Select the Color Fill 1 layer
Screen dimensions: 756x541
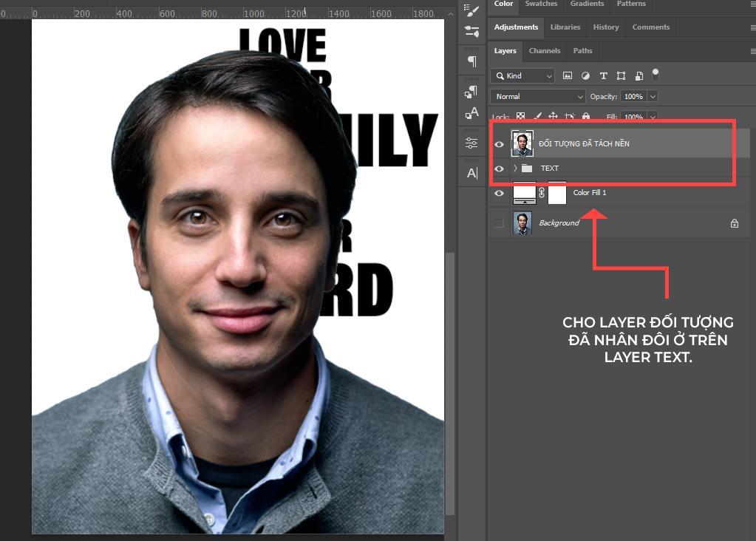click(x=589, y=192)
